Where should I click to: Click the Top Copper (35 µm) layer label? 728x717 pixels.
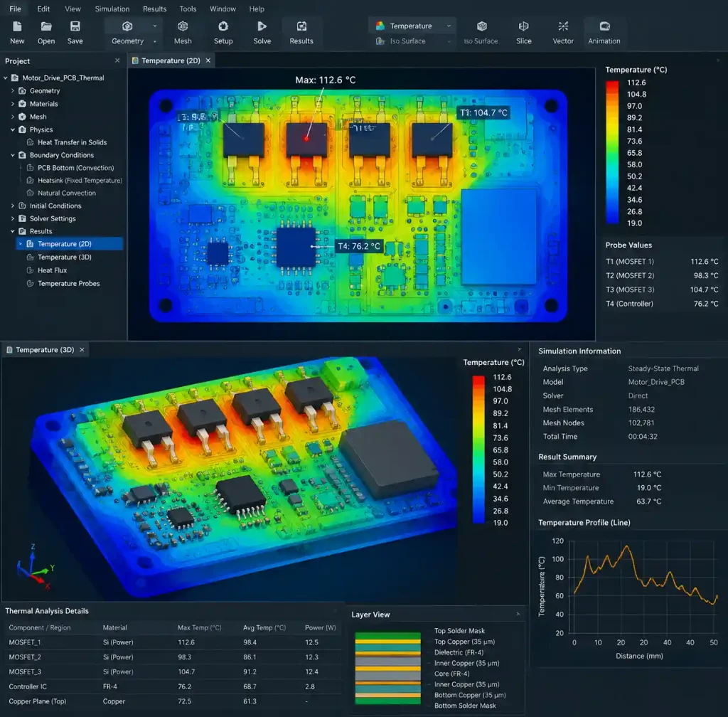click(x=464, y=642)
